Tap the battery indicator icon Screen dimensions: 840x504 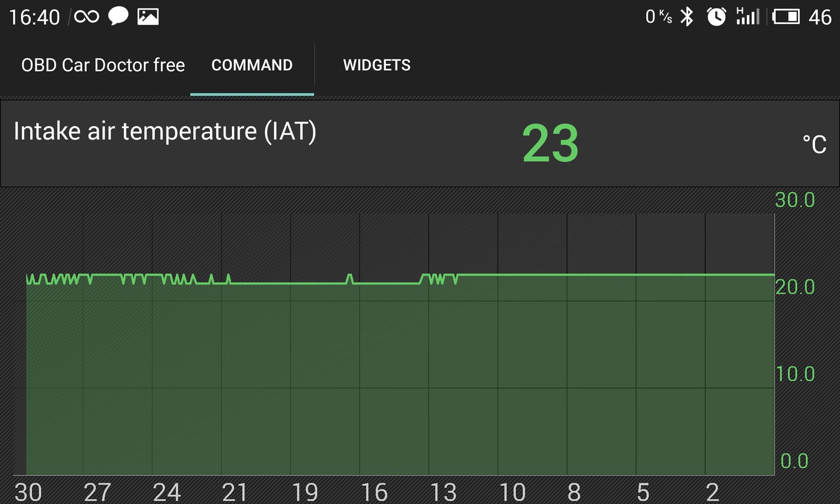pyautogui.click(x=786, y=17)
